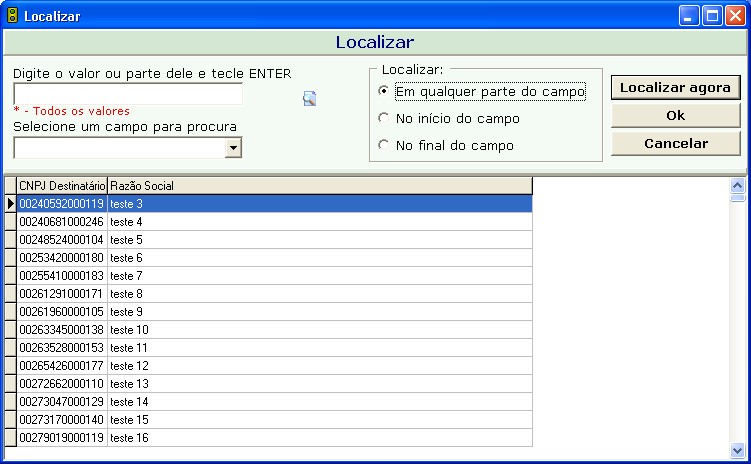Viewport: 751px width, 464px height.
Task: Select 'No final do campo' radio option
Action: [383, 145]
